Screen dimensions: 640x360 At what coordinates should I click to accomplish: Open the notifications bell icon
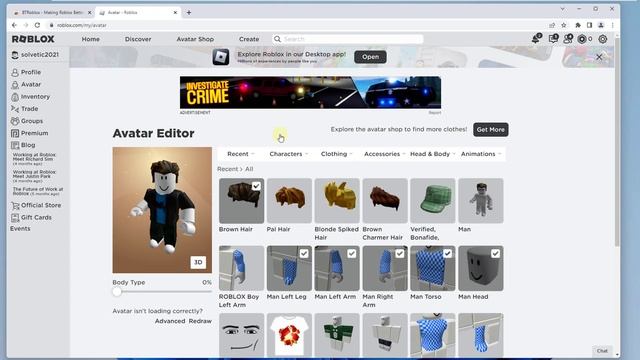point(536,39)
